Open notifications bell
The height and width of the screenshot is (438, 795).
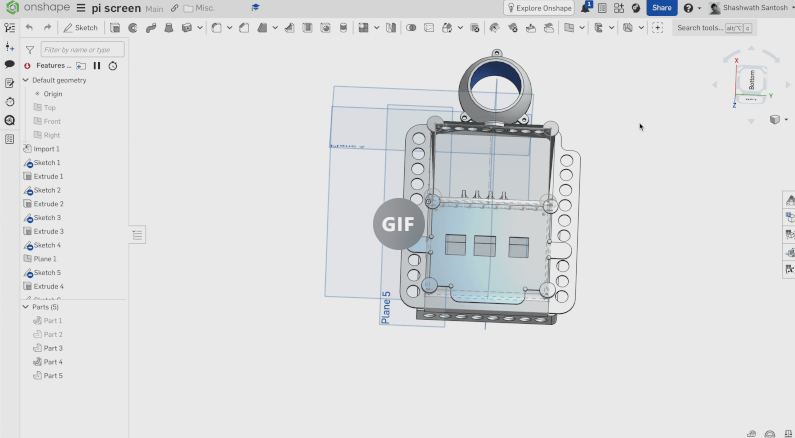(x=586, y=8)
